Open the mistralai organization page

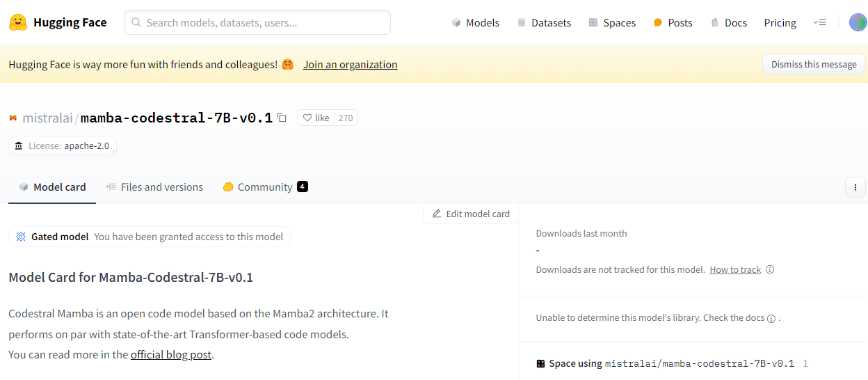47,118
